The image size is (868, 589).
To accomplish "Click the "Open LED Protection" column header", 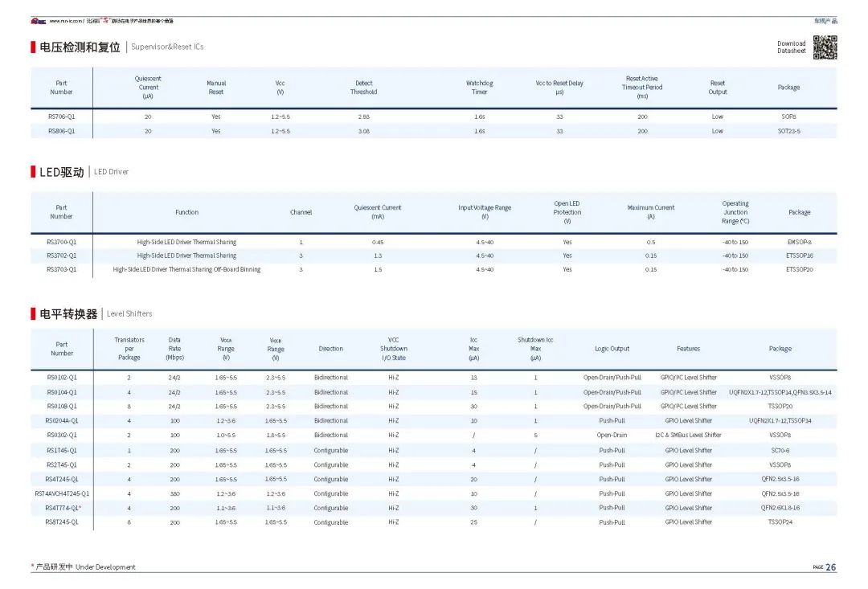I will 567,212.
